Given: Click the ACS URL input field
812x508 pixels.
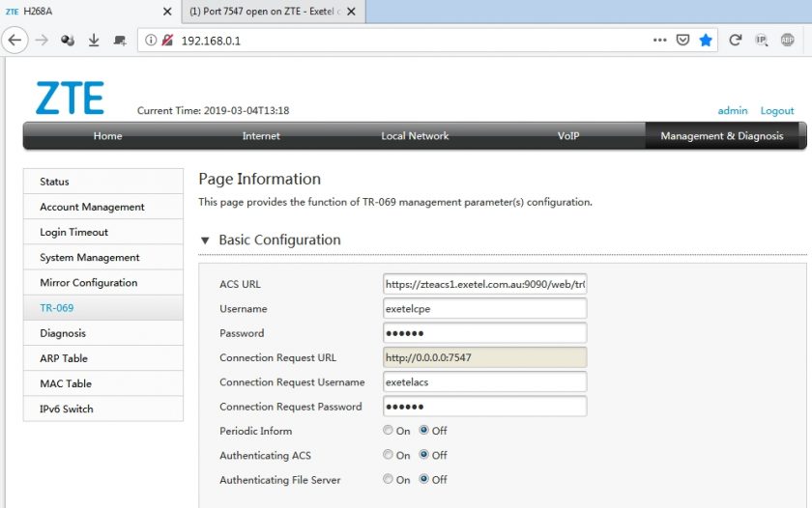Looking at the screenshot, I should tap(484, 284).
